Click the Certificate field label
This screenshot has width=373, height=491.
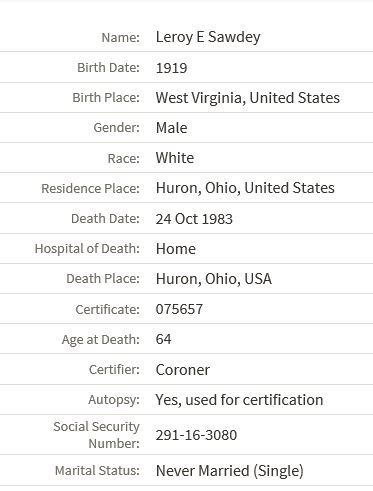coord(107,310)
